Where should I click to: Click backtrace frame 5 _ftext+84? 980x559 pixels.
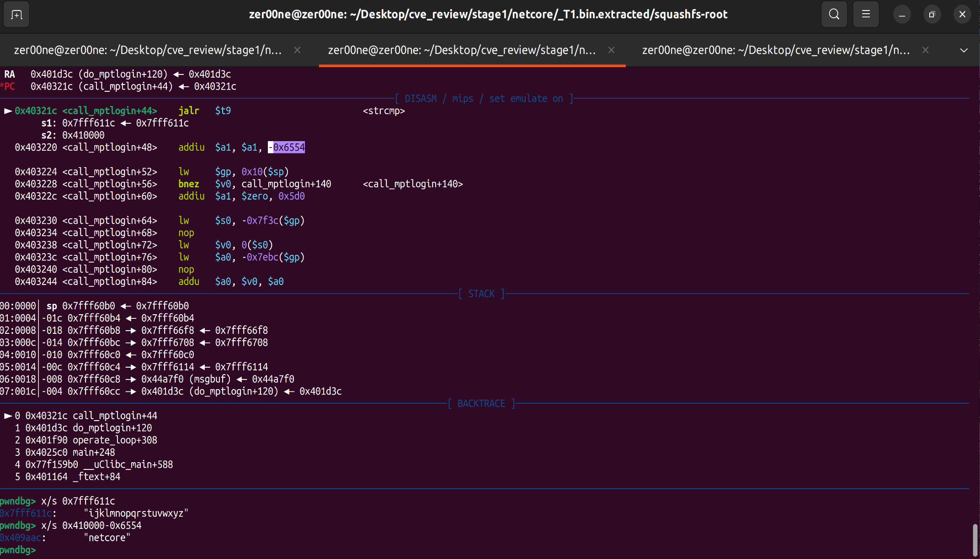point(68,477)
